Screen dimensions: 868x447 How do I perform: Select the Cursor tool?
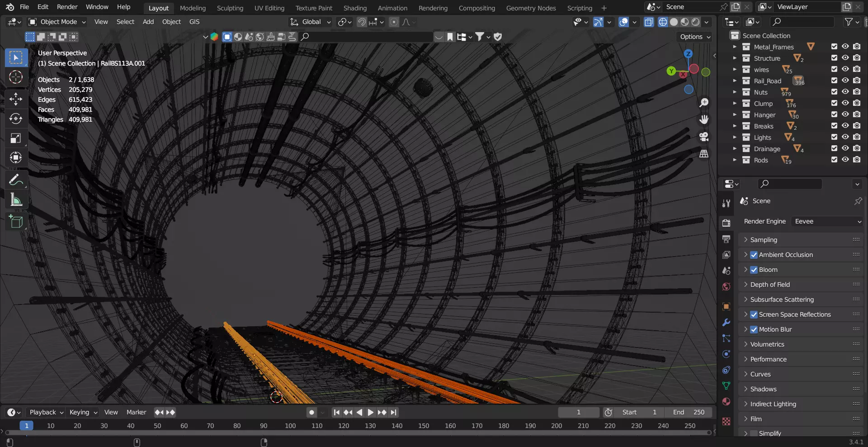(16, 77)
